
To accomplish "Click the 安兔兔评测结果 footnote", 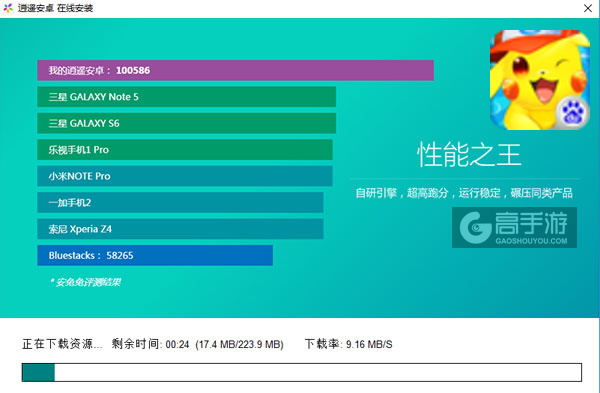I will [85, 282].
